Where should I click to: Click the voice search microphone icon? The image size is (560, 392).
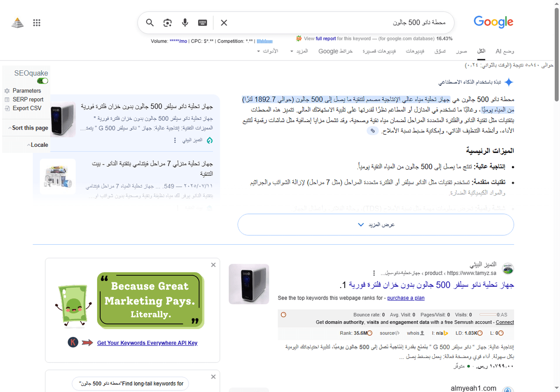click(x=185, y=22)
